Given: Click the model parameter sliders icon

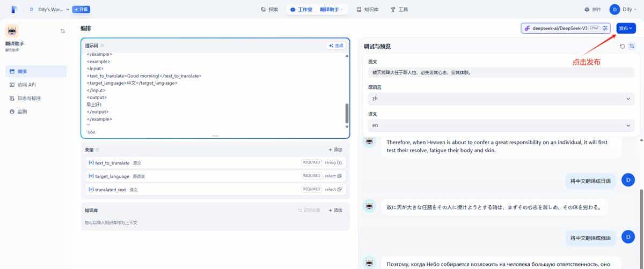Looking at the screenshot, I should tap(605, 28).
